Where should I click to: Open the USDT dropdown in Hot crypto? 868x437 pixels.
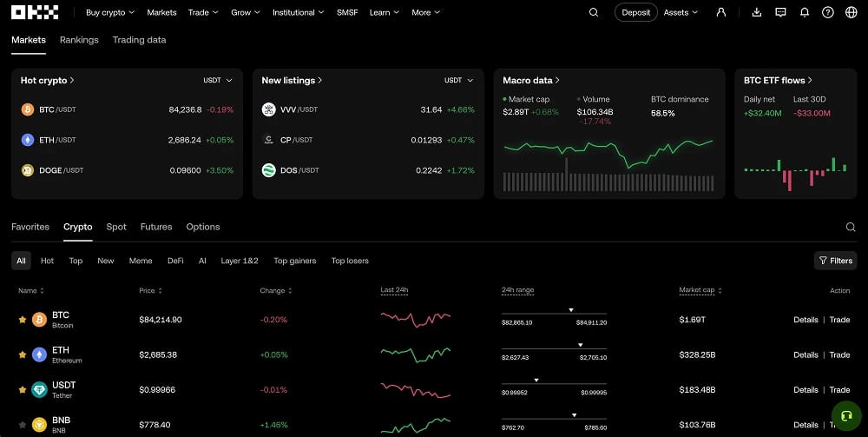click(x=218, y=80)
